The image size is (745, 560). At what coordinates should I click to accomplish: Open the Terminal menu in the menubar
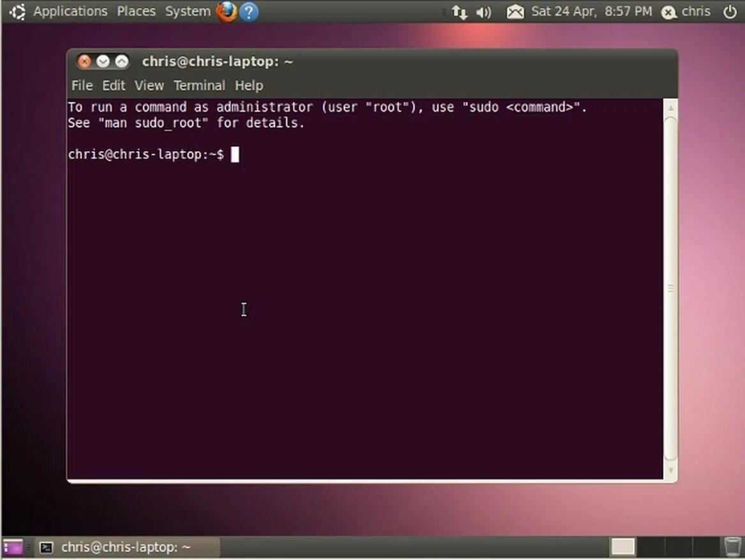199,85
